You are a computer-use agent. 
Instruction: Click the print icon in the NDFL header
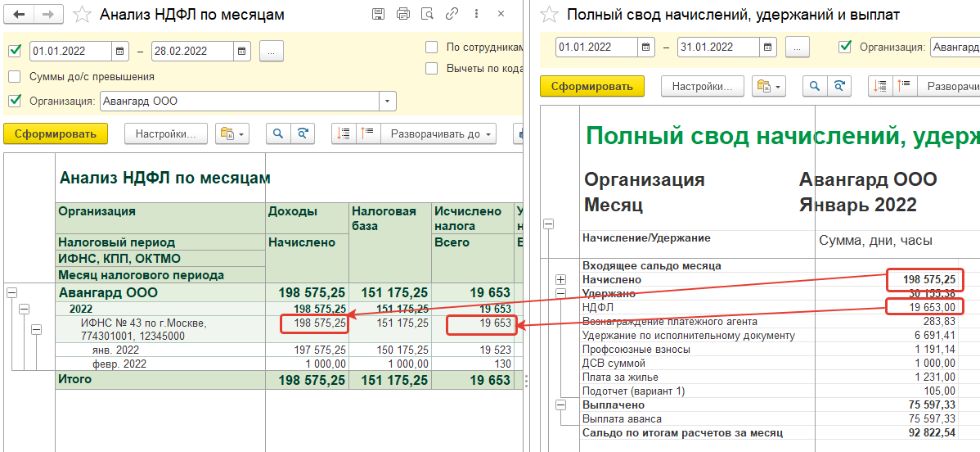click(402, 14)
